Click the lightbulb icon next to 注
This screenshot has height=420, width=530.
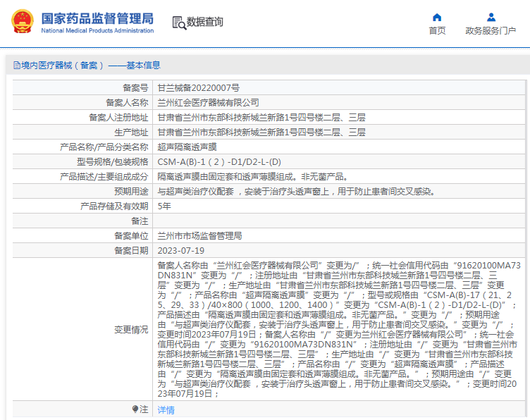(x=135, y=409)
